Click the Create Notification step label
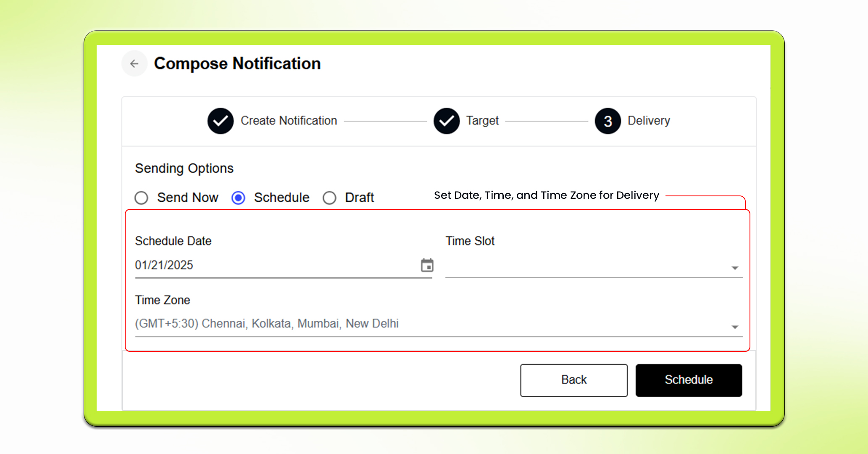The width and height of the screenshot is (868, 454). click(x=289, y=121)
